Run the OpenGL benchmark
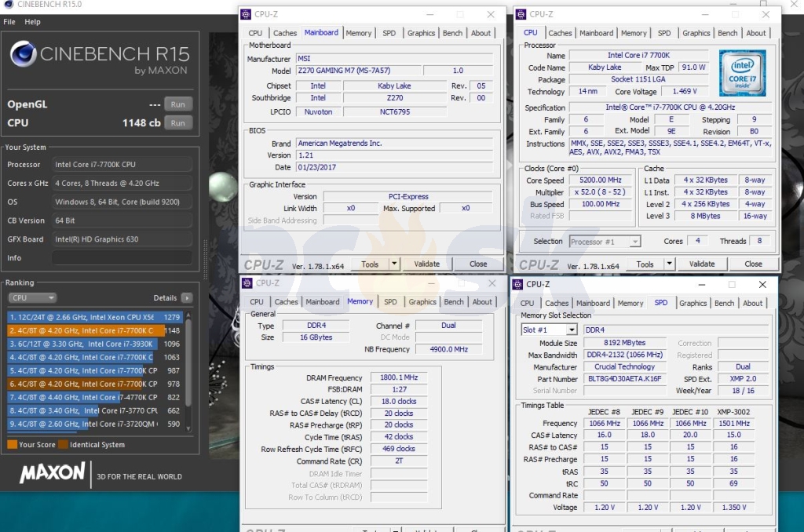The image size is (804, 532). (x=178, y=104)
